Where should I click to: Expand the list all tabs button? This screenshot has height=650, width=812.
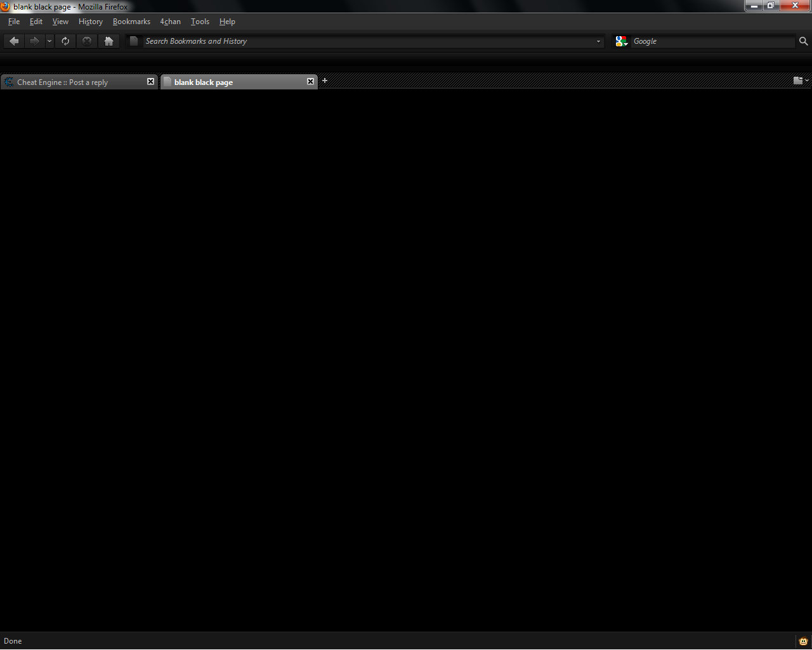coord(801,81)
